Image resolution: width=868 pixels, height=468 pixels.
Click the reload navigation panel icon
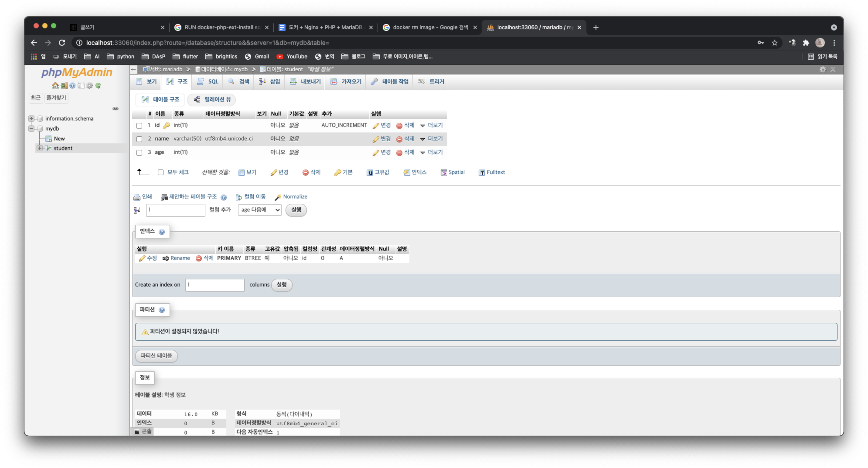pos(98,86)
